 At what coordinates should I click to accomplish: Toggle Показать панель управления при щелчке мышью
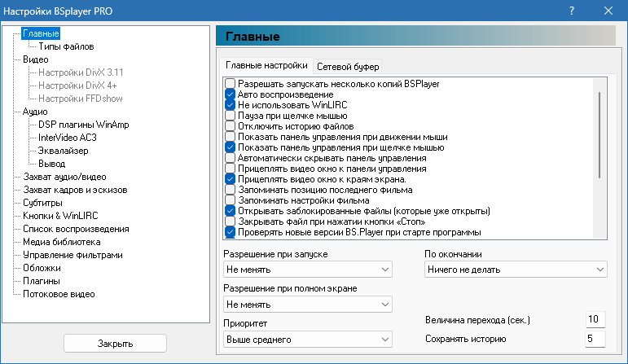[230, 147]
